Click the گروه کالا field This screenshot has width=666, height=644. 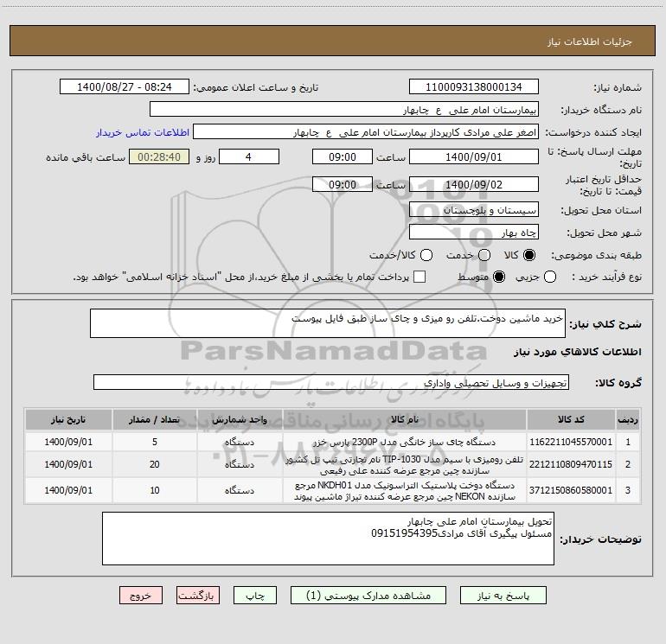(x=331, y=382)
